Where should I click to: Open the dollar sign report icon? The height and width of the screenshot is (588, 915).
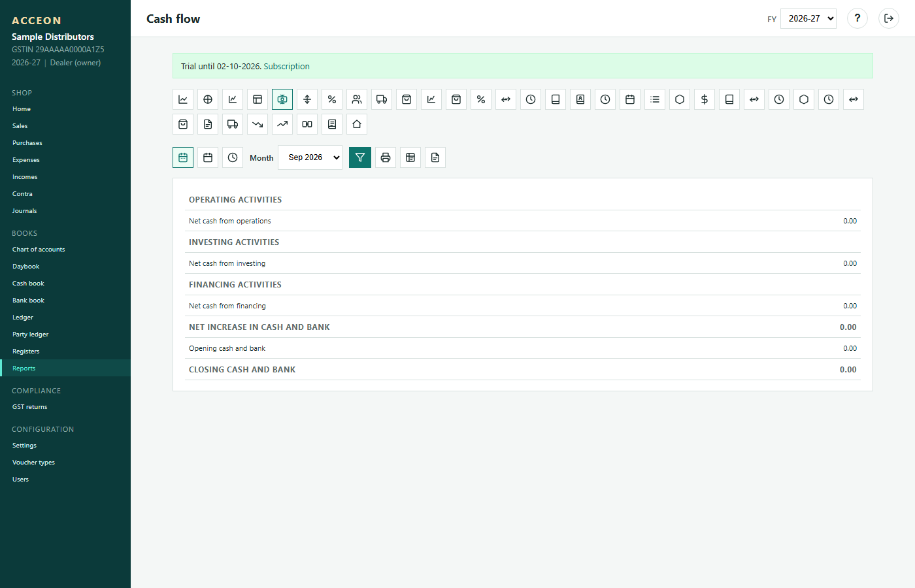tap(705, 99)
